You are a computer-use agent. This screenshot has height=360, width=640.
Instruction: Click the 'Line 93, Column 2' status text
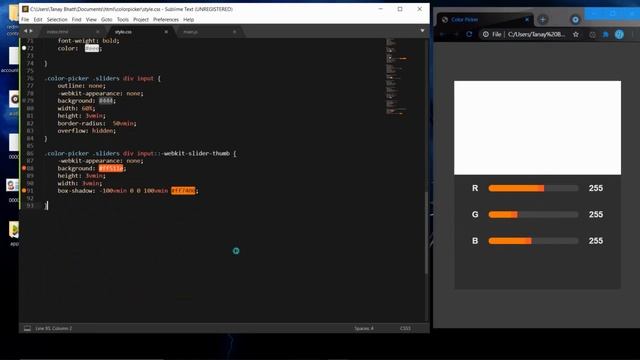click(53, 328)
